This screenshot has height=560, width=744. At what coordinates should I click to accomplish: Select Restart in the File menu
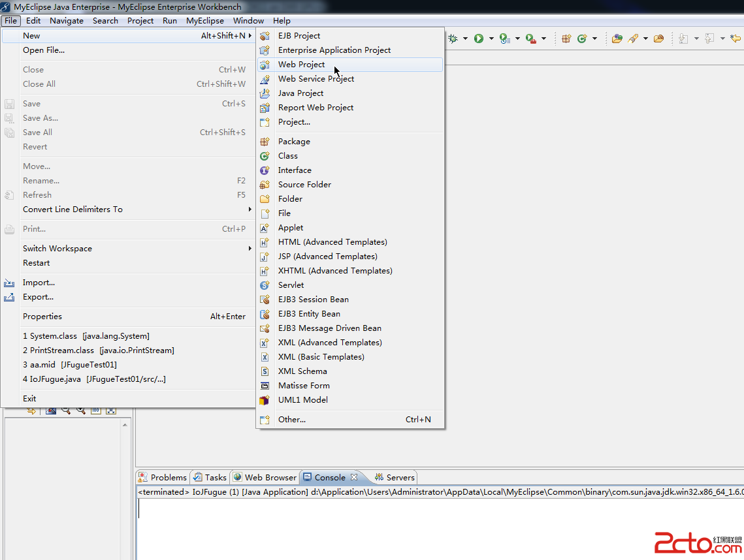point(128,262)
